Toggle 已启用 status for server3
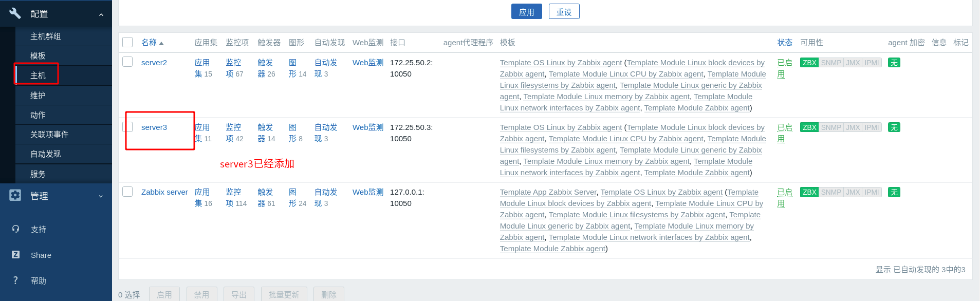Image resolution: width=980 pixels, height=301 pixels. point(784,133)
